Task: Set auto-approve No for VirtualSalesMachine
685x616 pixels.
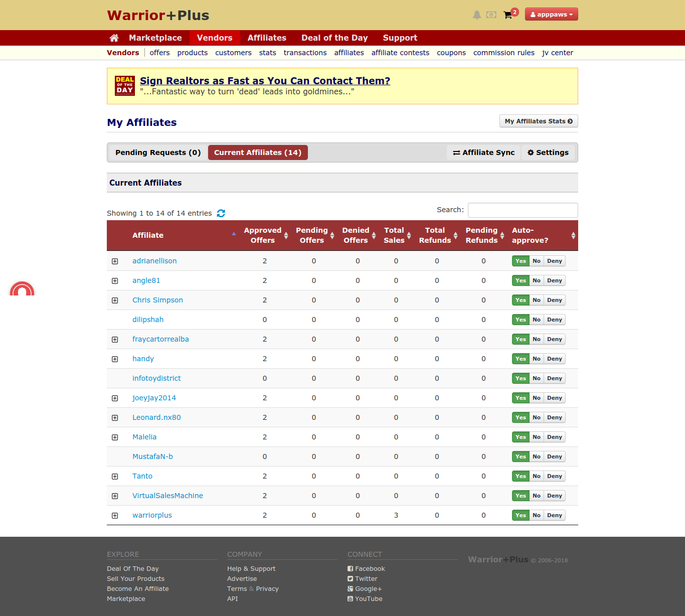Action: 537,496
